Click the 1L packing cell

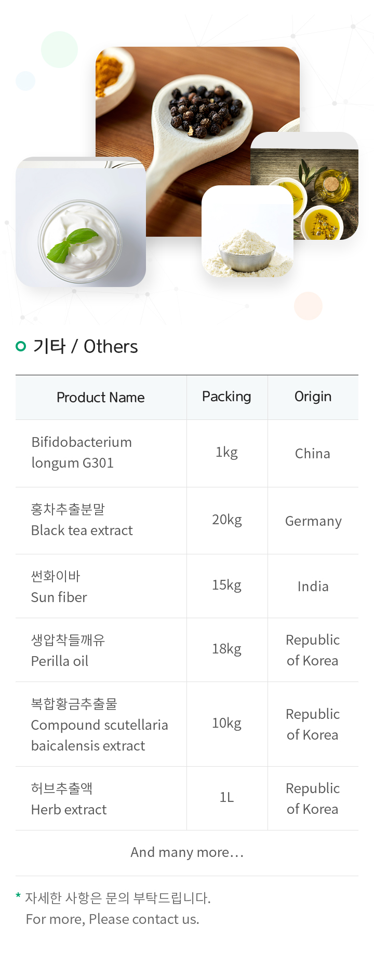click(227, 797)
